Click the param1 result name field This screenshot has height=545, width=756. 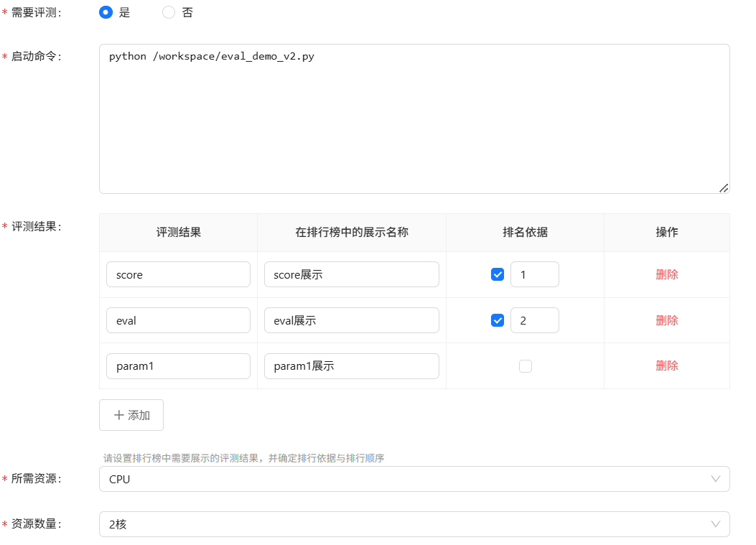178,366
